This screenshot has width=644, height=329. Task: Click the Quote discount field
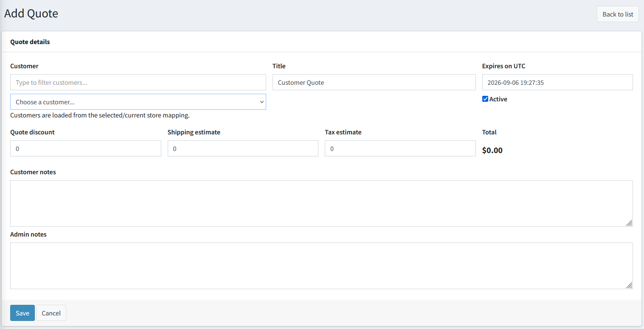coord(86,148)
